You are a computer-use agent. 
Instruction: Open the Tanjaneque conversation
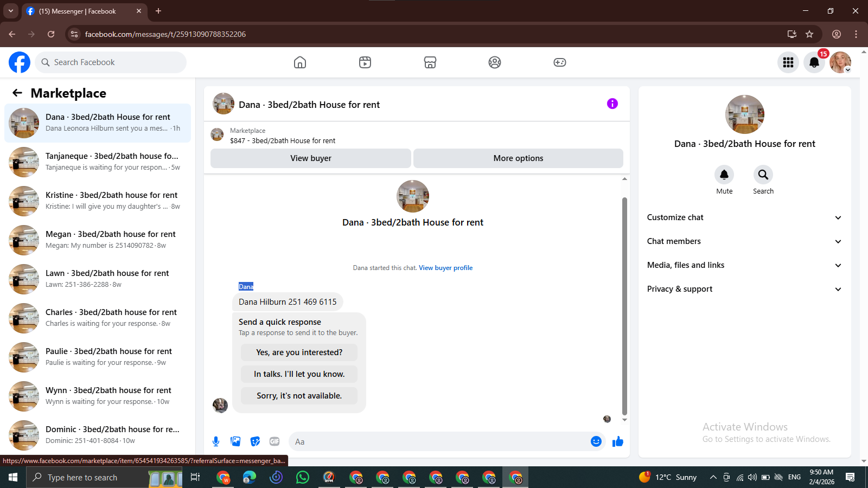coord(98,162)
